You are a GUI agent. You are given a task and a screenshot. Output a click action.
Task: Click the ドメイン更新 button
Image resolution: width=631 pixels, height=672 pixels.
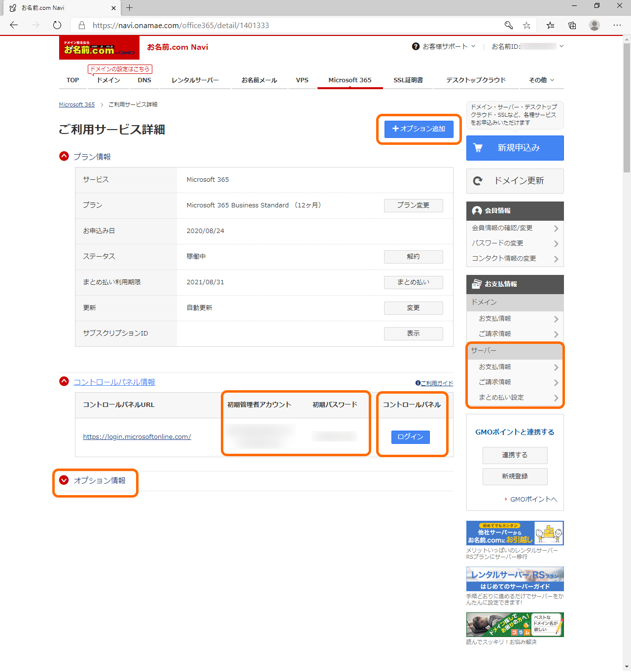[x=515, y=181]
